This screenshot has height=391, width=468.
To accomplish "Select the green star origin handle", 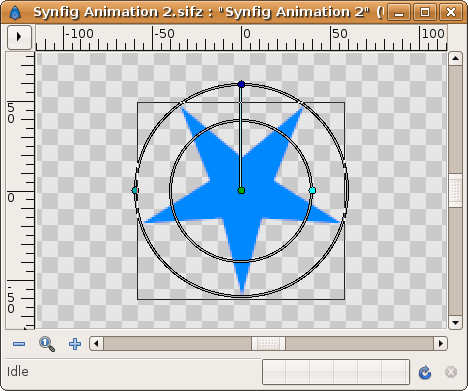I will coord(242,191).
